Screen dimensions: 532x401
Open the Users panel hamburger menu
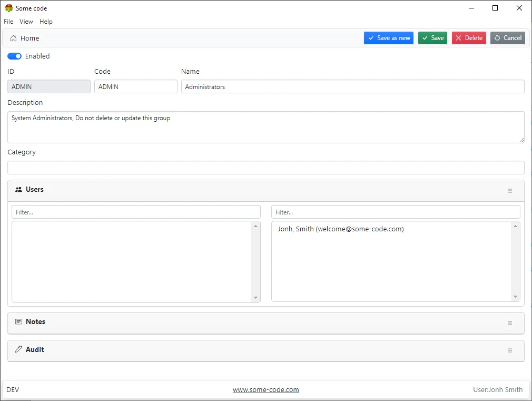click(509, 191)
